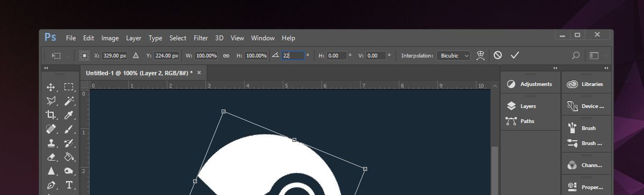
Task: Select the Eyedropper tool
Action: 69,115
